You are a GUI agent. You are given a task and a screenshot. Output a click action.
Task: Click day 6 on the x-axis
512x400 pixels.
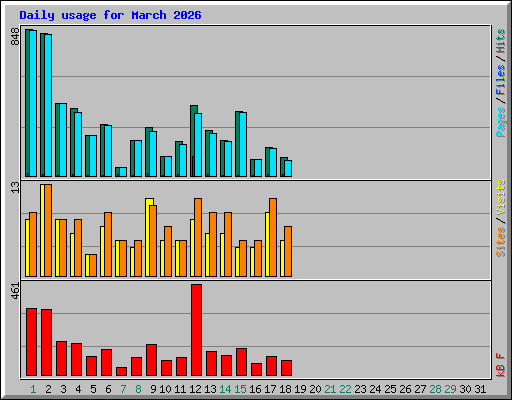(x=108, y=389)
